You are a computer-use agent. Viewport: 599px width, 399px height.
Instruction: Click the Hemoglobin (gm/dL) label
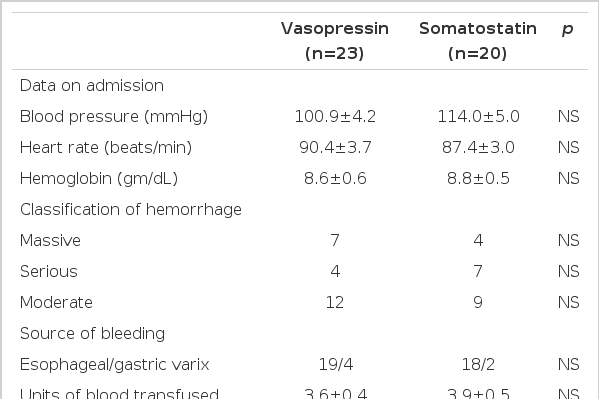[x=99, y=178]
